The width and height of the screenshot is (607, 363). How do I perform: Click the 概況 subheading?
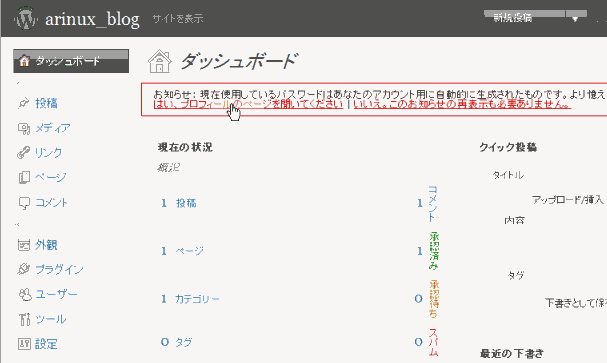pos(169,168)
